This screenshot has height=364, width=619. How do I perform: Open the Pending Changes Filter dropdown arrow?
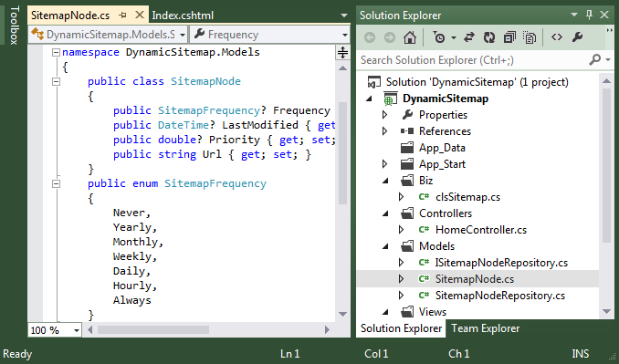(454, 37)
